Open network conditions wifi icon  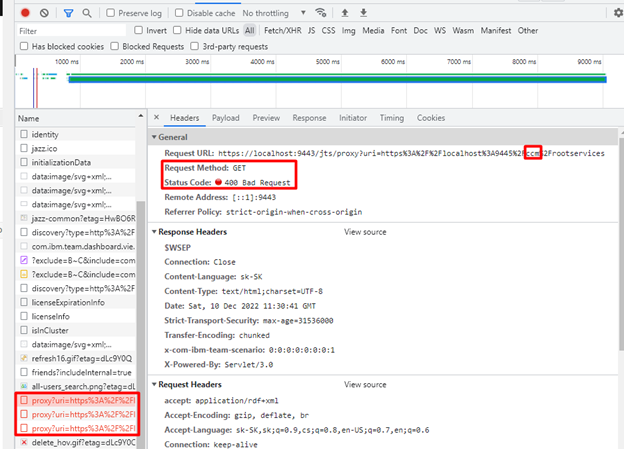point(321,13)
